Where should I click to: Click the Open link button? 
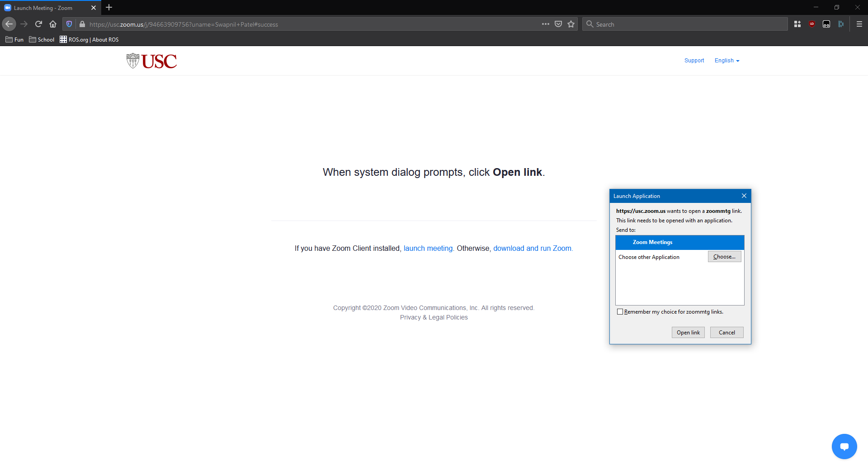[x=688, y=333]
